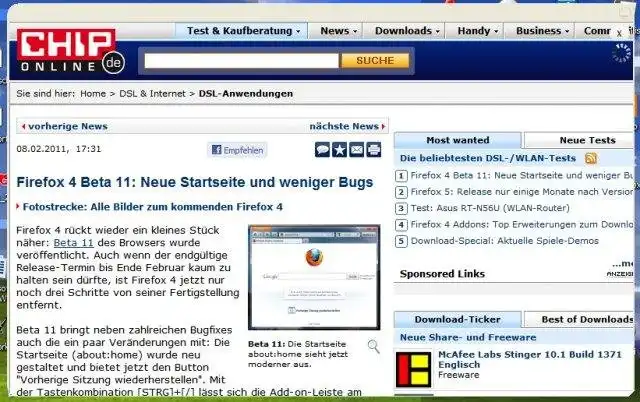This screenshot has width=640, height=402.
Task: Click the Neue Share- und Freeware heading
Action: pyautogui.click(x=468, y=338)
